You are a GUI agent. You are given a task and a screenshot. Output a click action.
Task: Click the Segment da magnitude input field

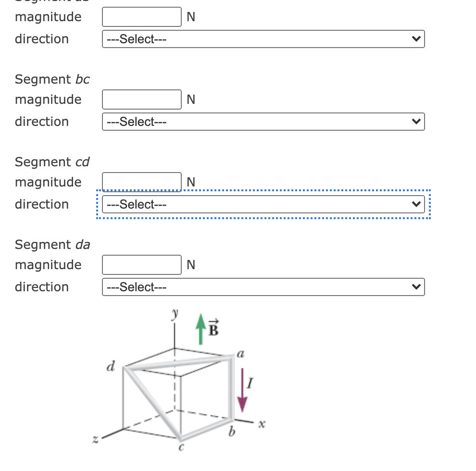click(141, 265)
